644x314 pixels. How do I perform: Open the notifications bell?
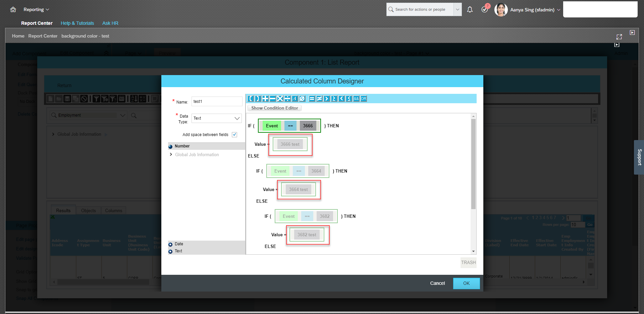[x=470, y=9]
